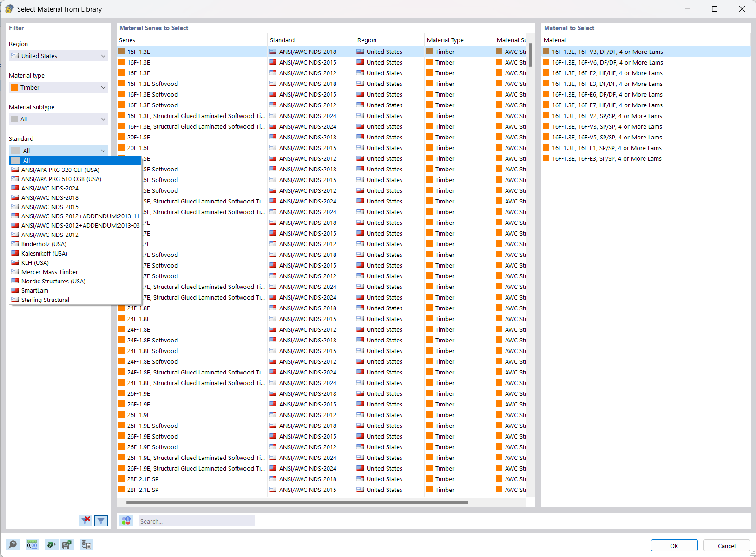Screen dimensions: 756x557
Task: Select Binderholz (USA) standard option
Action: [x=75, y=244]
